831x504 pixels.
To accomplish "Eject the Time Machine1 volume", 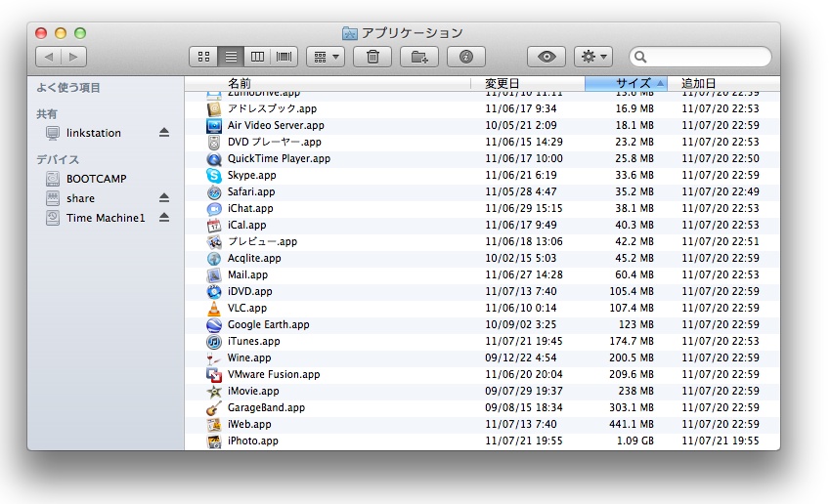I will [164, 218].
